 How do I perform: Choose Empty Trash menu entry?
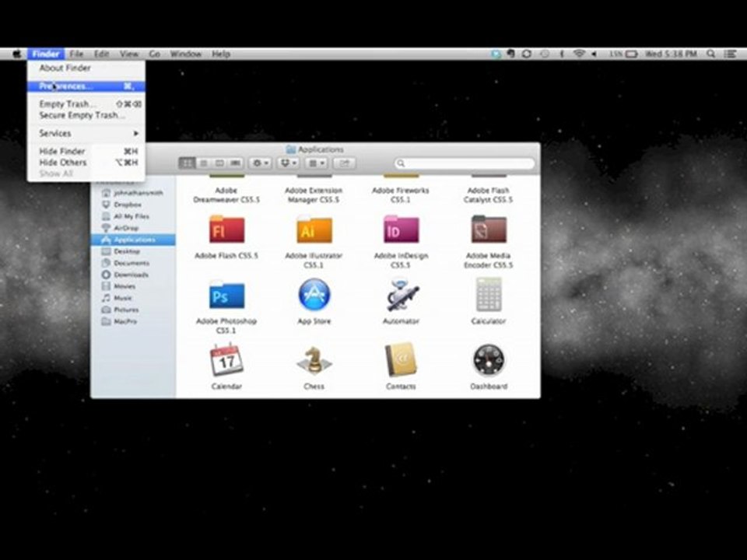(86, 103)
